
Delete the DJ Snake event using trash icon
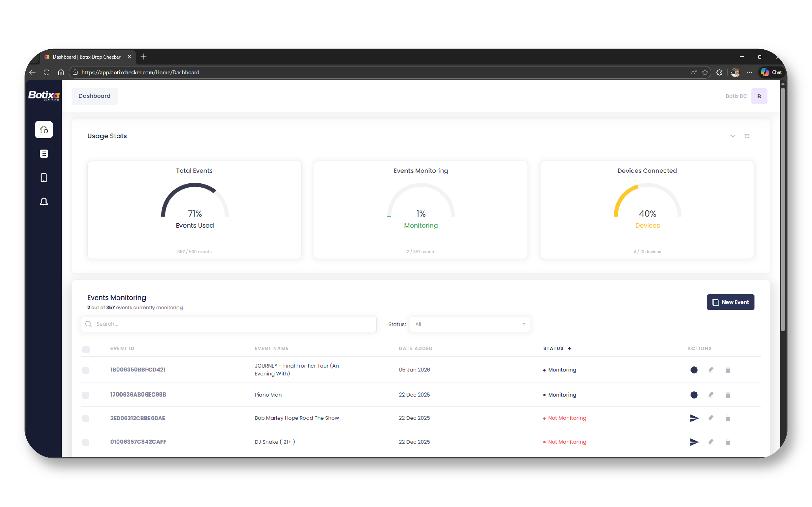click(x=727, y=442)
